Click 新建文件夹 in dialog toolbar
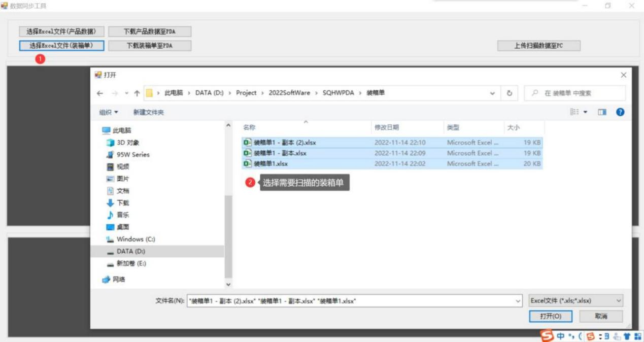The height and width of the screenshot is (342, 644). (148, 112)
